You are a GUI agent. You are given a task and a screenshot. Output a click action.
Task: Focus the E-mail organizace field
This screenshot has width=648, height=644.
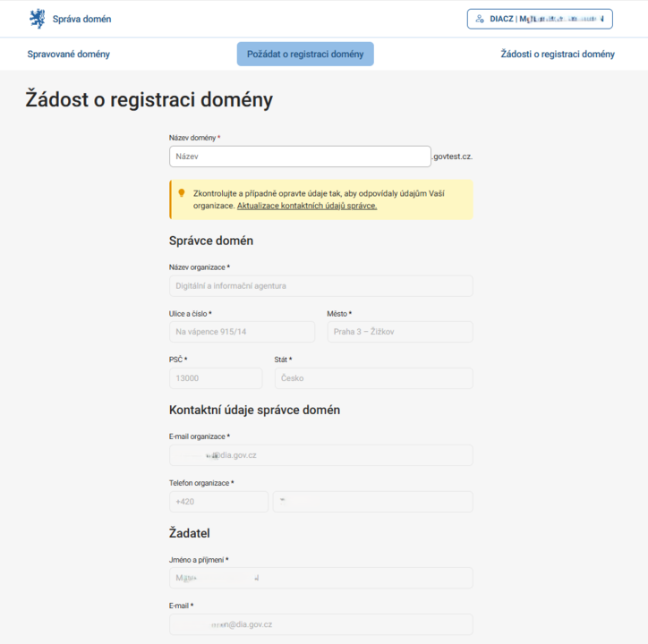pyautogui.click(x=320, y=455)
